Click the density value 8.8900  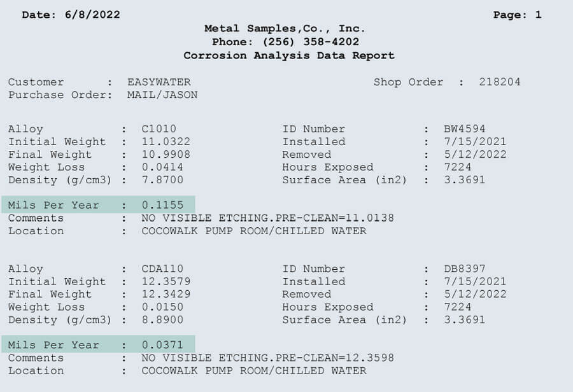[x=162, y=320]
